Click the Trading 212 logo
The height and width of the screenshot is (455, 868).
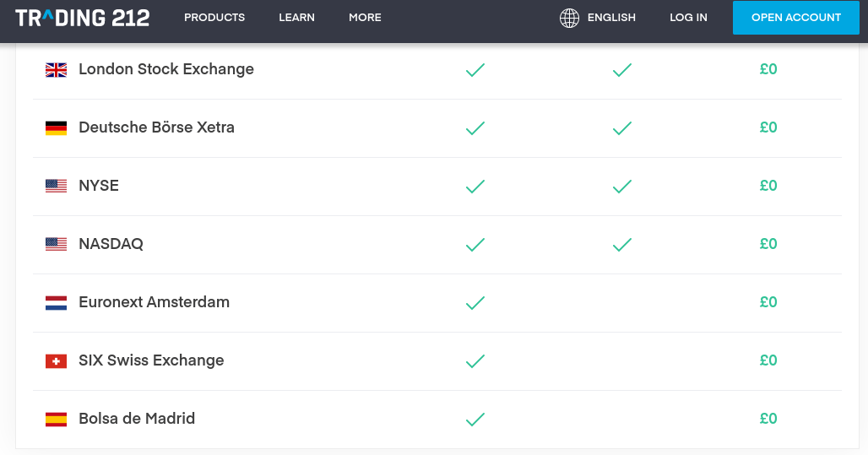click(83, 18)
